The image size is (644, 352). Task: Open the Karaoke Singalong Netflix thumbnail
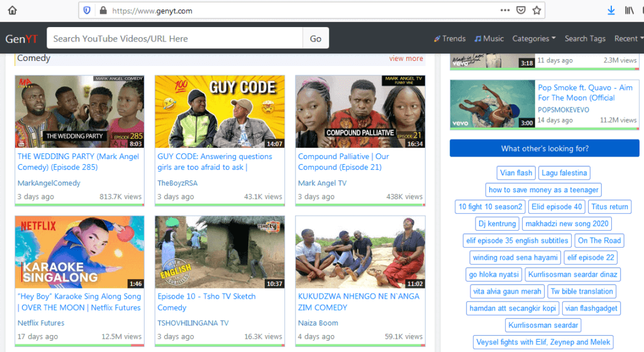pos(80,252)
